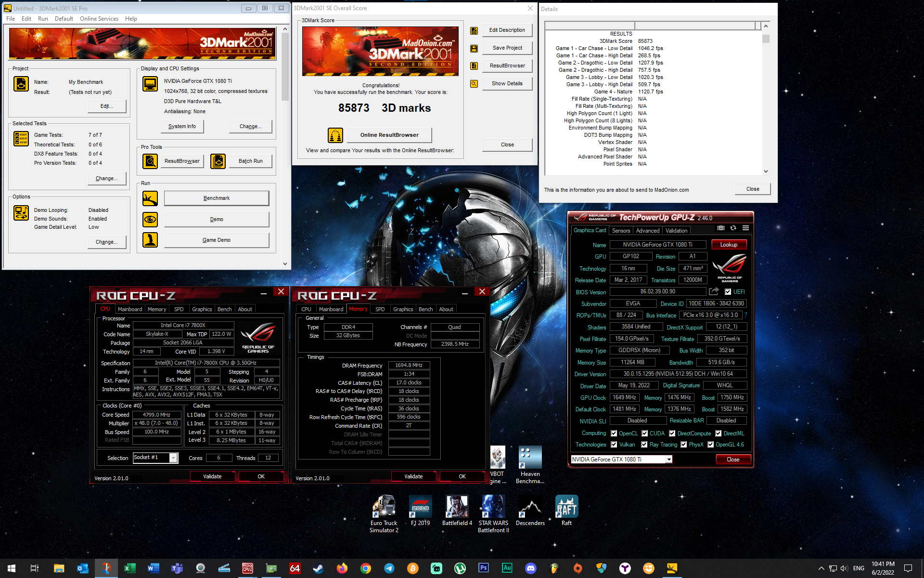Image resolution: width=924 pixels, height=578 pixels.
Task: Click the DRAM Frequency 1694.8 MHz value
Action: 409,366
